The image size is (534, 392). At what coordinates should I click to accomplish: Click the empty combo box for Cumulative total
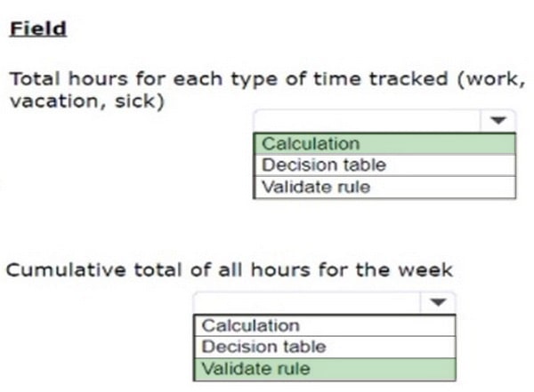pyautogui.click(x=307, y=302)
